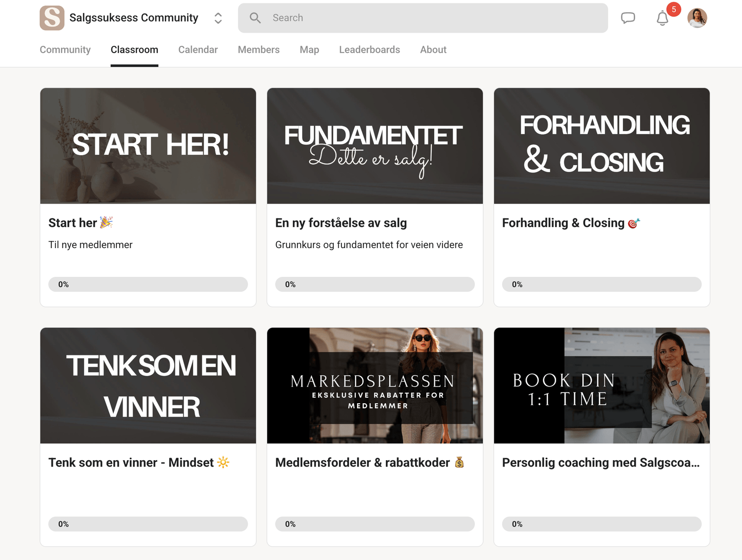Open the FORHANDLING & CLOSING thumbnail
Viewport: 742px width, 560px height.
[x=602, y=146]
